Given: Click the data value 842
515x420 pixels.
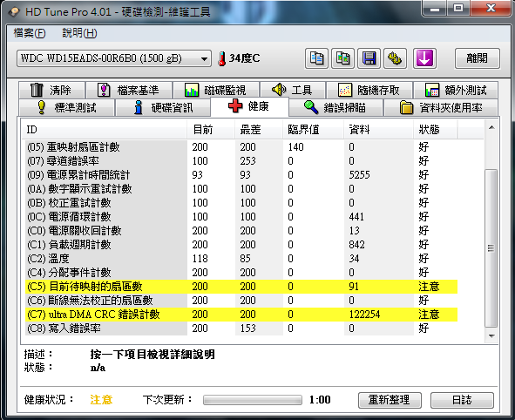Looking at the screenshot, I should click(x=356, y=245).
